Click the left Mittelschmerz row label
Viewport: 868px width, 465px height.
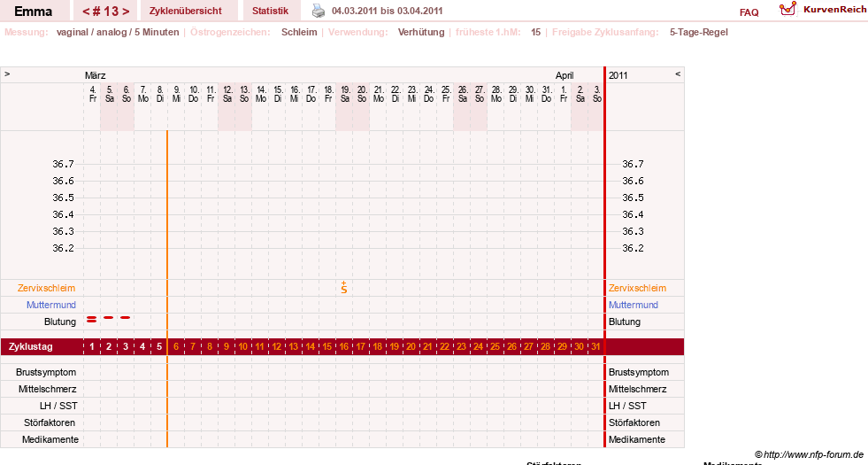(x=48, y=389)
